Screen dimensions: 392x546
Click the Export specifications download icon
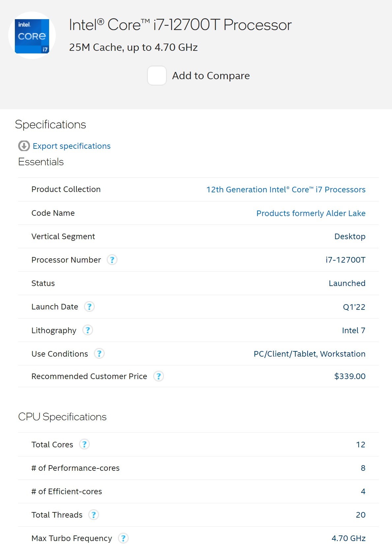tap(24, 146)
